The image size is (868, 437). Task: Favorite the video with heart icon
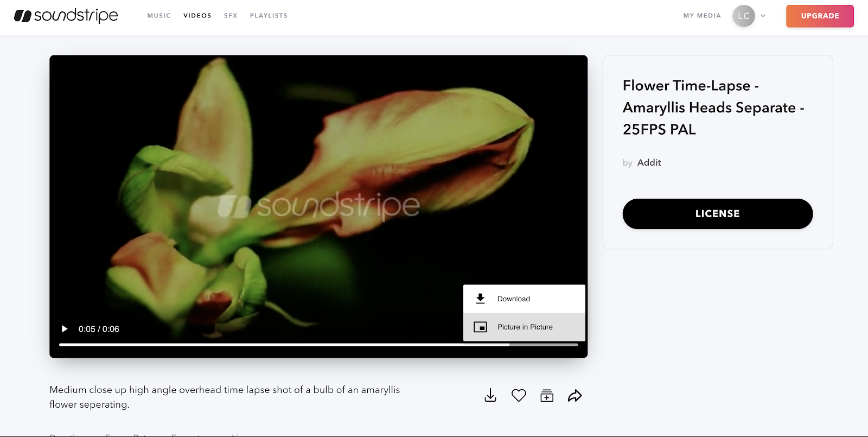pyautogui.click(x=519, y=396)
